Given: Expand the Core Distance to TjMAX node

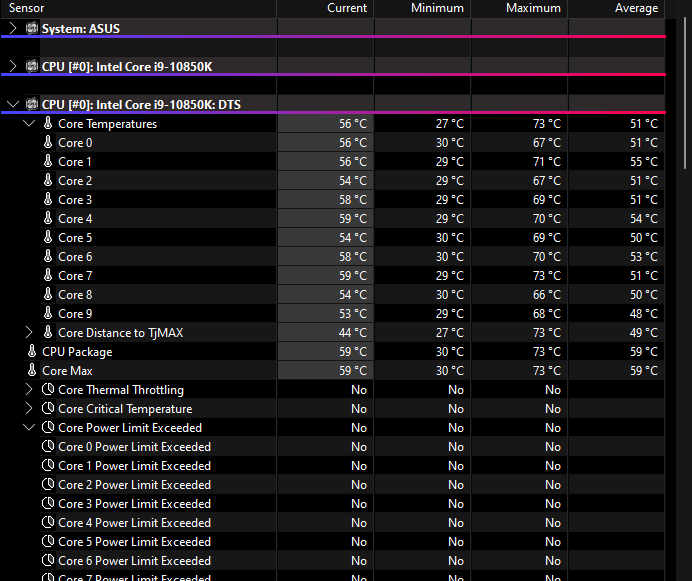Looking at the screenshot, I should click(29, 333).
